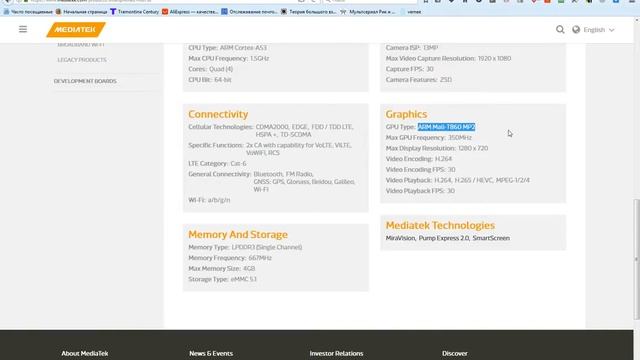Click the Video Playback codecs line
Viewport: 640px width, 360px height.
[458, 180]
